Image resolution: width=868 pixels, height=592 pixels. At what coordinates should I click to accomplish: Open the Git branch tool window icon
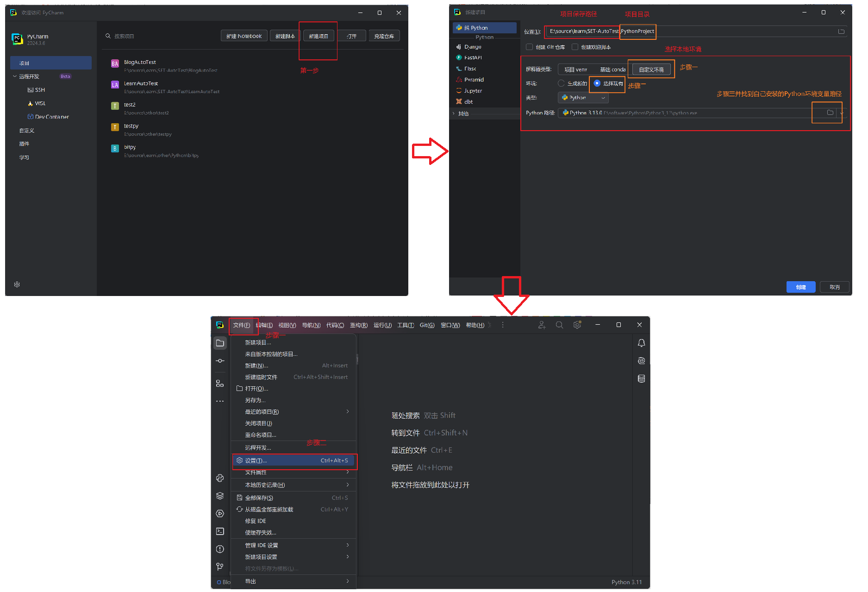coord(220,567)
